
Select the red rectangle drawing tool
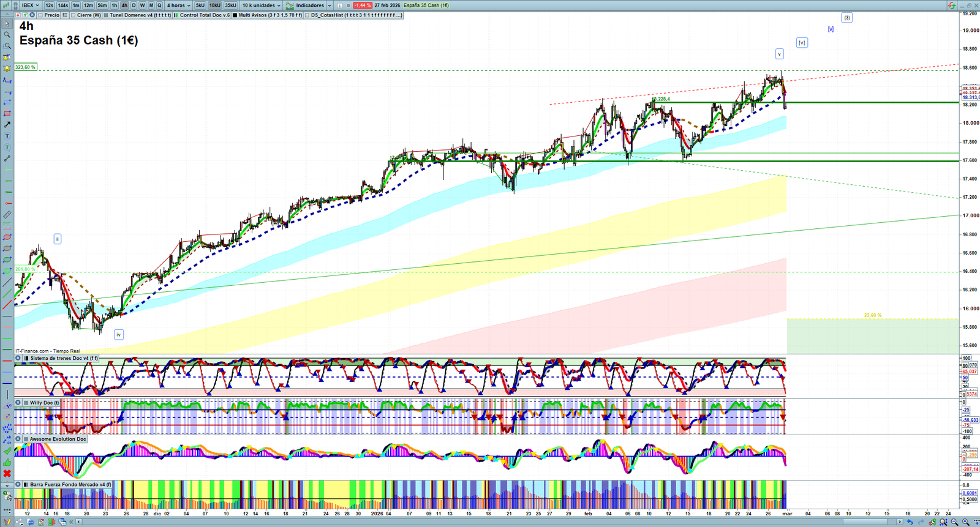pyautogui.click(x=7, y=113)
